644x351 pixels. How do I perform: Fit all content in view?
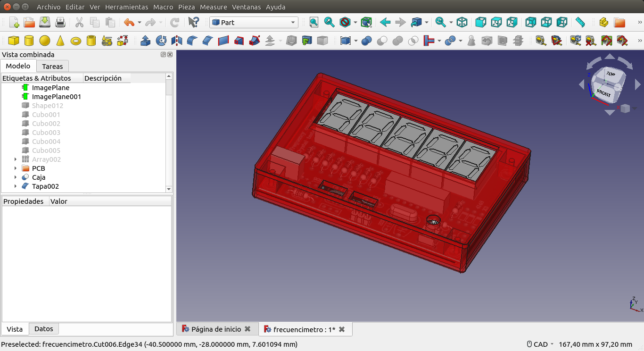coord(314,22)
